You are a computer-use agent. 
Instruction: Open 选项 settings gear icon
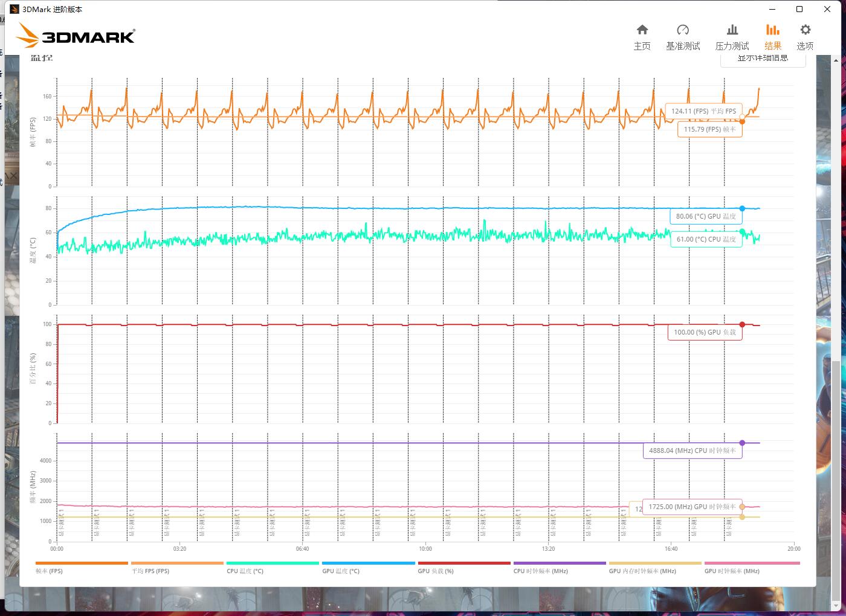[805, 37]
